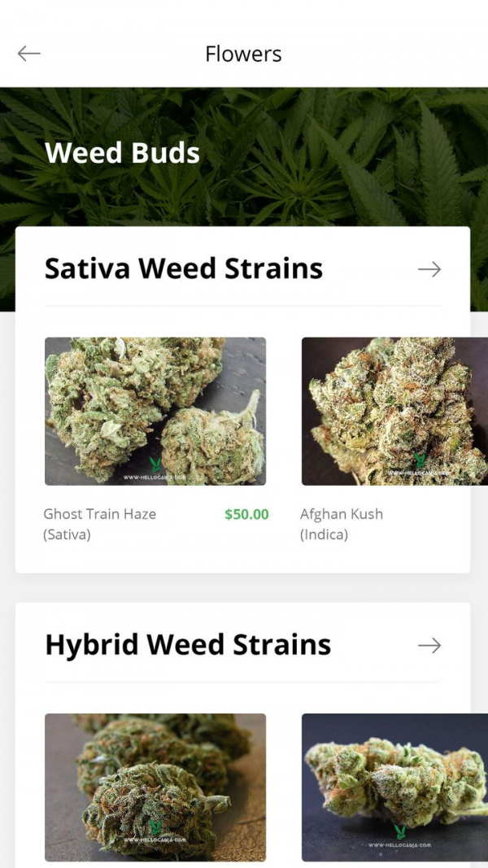Tap the back arrow icon
488x868 pixels.
pos(28,54)
